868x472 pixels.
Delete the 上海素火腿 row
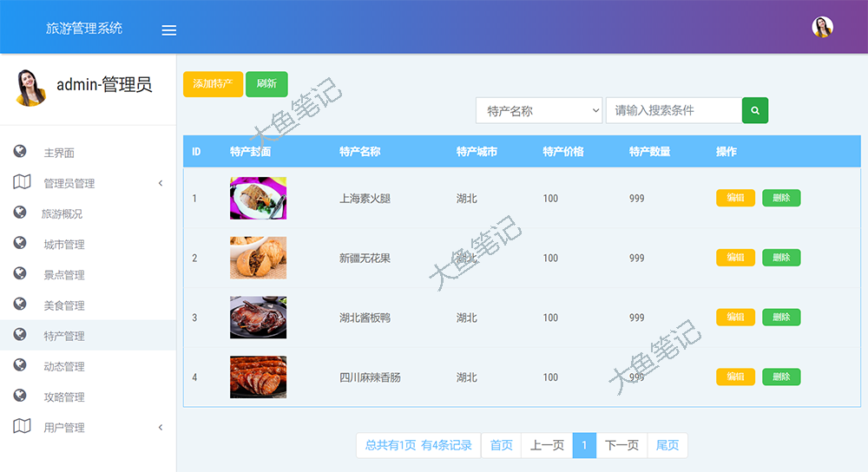pyautogui.click(x=781, y=198)
